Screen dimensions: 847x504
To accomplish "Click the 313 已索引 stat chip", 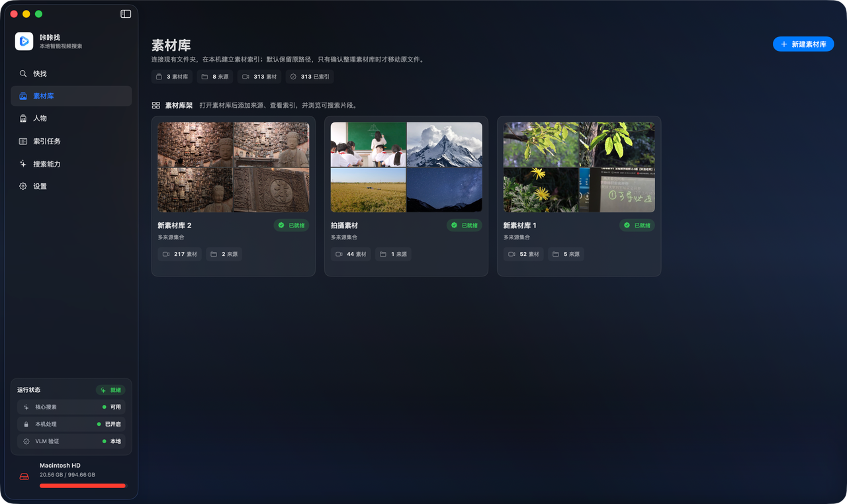I will tap(310, 77).
